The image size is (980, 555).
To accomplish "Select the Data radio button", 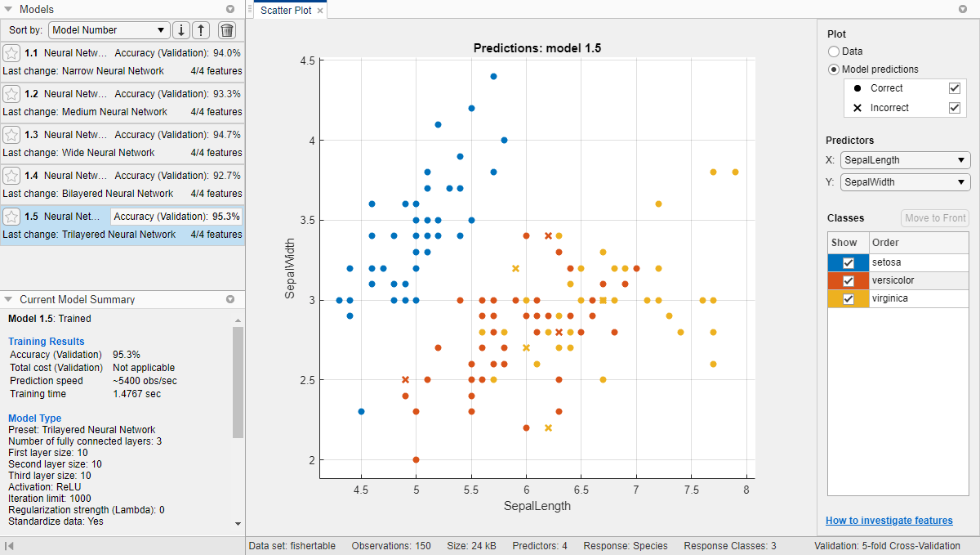I will pyautogui.click(x=834, y=51).
